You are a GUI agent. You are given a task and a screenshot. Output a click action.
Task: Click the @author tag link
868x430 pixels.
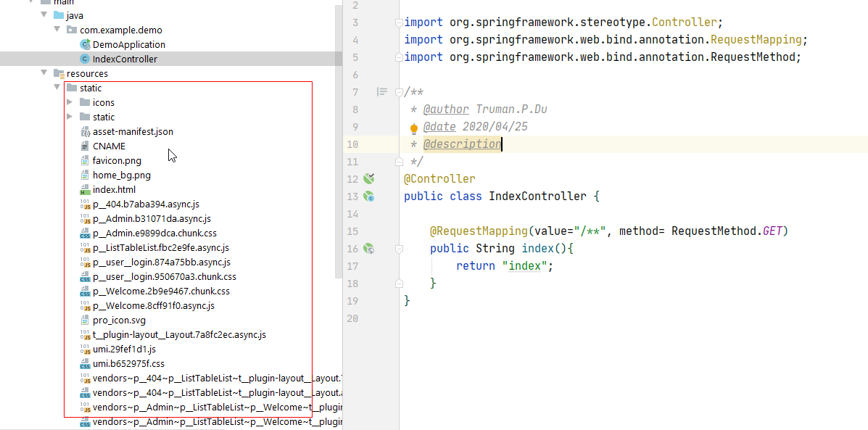click(x=446, y=109)
